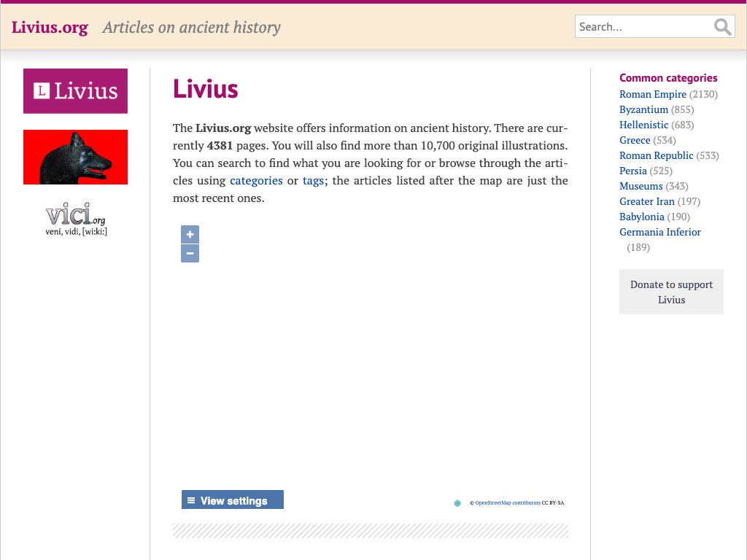Screen dimensions: 747x560
Task: Browse the Roman Empire category
Action: (x=653, y=94)
